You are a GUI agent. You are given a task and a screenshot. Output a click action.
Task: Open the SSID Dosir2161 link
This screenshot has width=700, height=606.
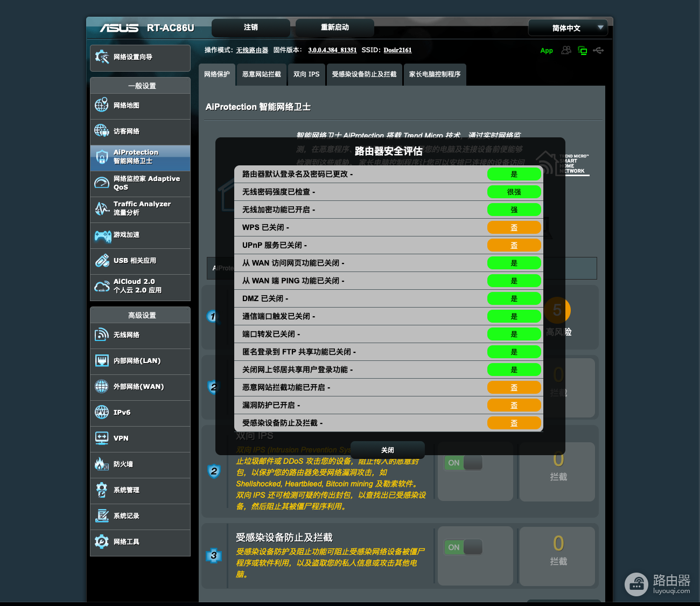(x=397, y=50)
